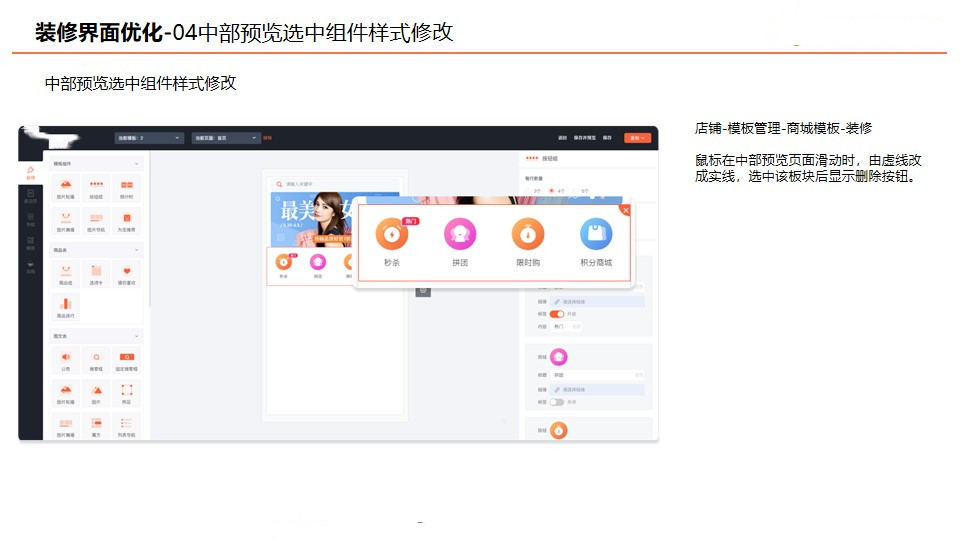The width and height of the screenshot is (960, 540).
Task: Add the 图片 component in 图文类
Action: 96,393
